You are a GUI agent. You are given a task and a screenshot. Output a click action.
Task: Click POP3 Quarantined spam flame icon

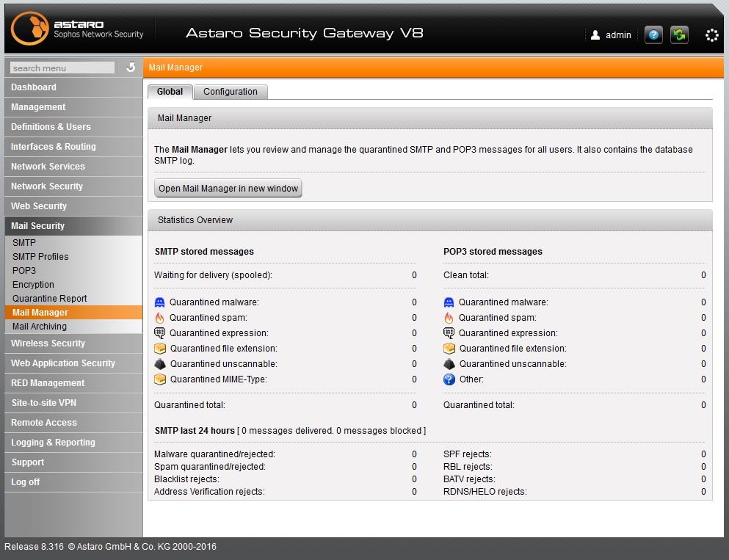pos(449,318)
